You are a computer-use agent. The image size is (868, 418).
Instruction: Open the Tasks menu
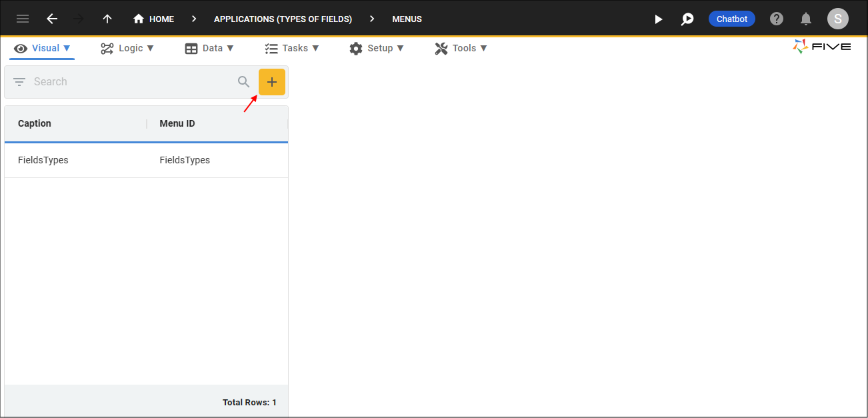pos(292,48)
